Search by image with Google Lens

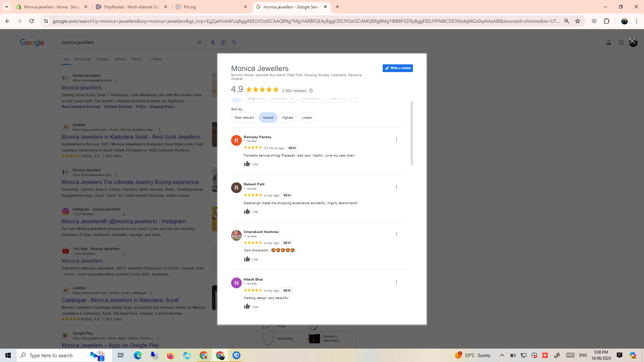223,43
